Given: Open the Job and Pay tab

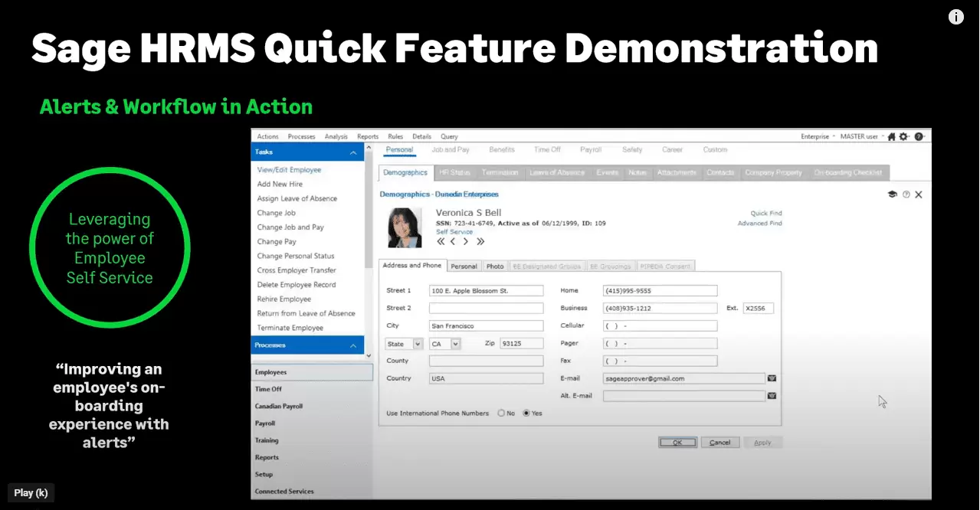Looking at the screenshot, I should [450, 150].
